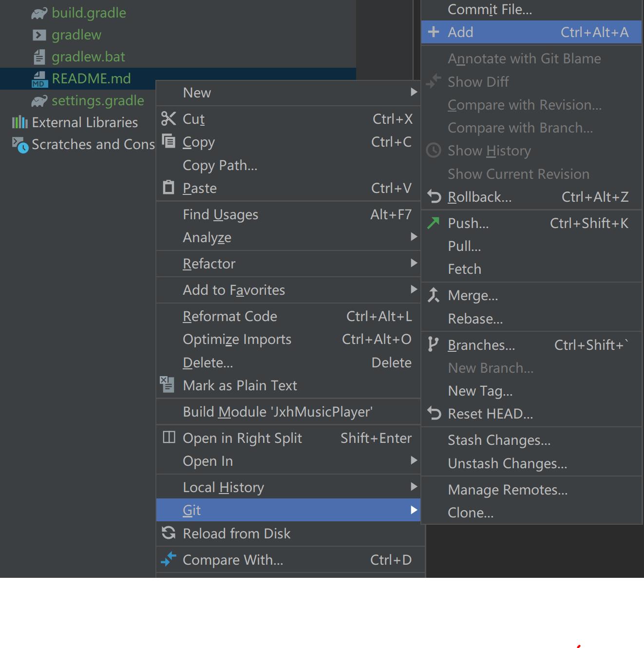Select Annotate with Git Blame
Screen dimensions: 644x648
coord(531,58)
